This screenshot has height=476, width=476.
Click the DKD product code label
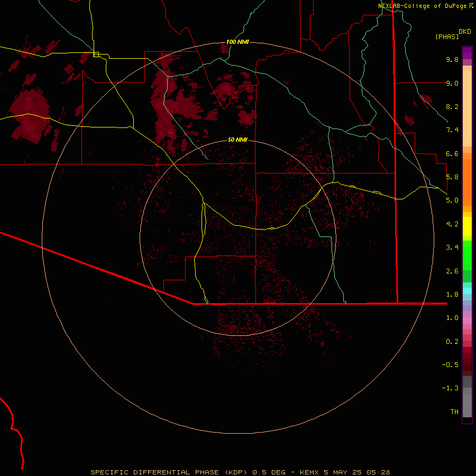[x=465, y=32]
